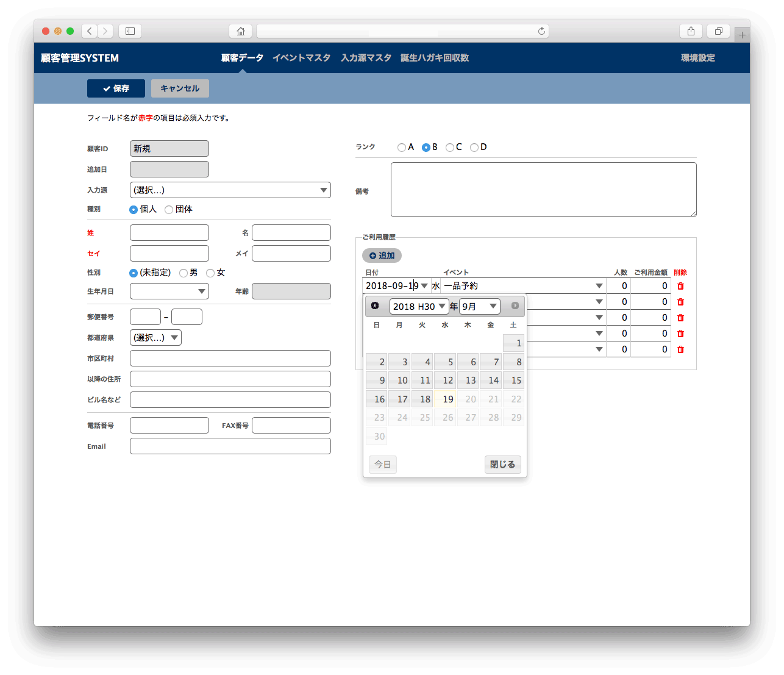Select rank B
The image size is (784, 675).
click(x=426, y=147)
